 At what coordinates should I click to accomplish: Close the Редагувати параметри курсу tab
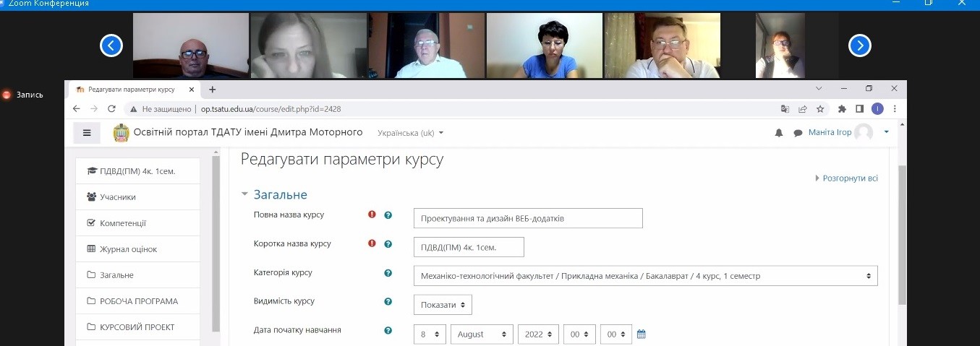click(192, 90)
